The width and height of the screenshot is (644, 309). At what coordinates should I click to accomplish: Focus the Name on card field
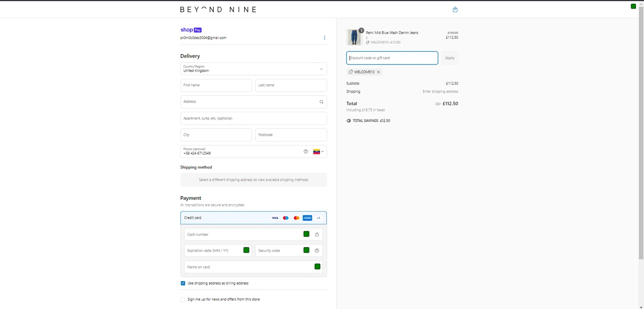click(x=253, y=267)
